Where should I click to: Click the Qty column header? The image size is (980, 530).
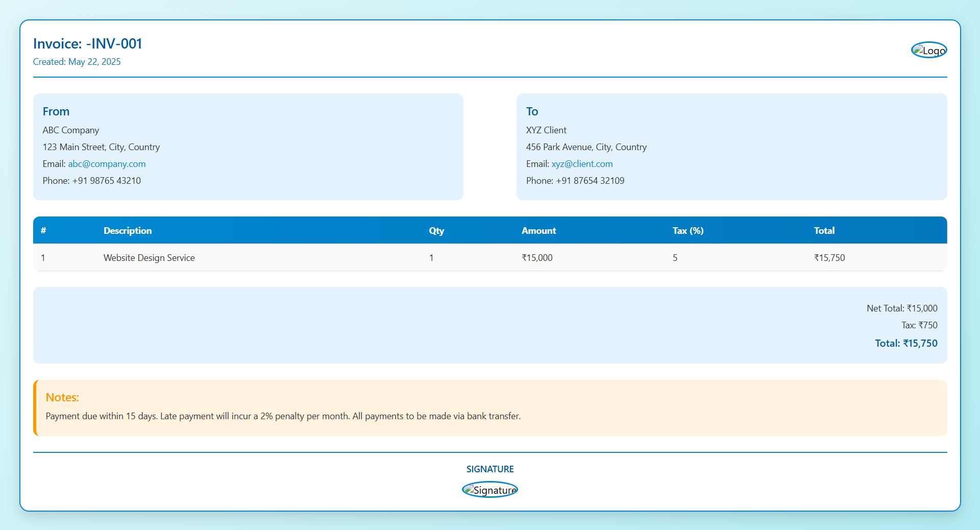pyautogui.click(x=436, y=231)
